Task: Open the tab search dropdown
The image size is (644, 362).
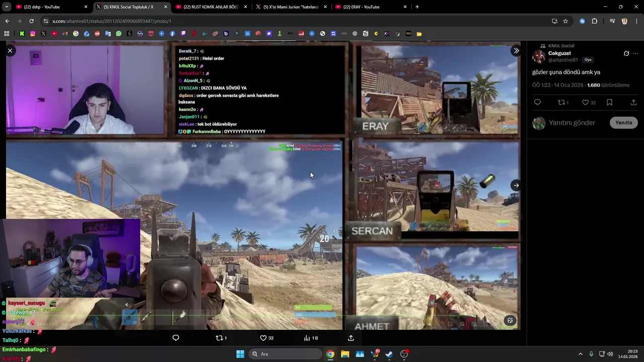Action: pyautogui.click(x=7, y=7)
